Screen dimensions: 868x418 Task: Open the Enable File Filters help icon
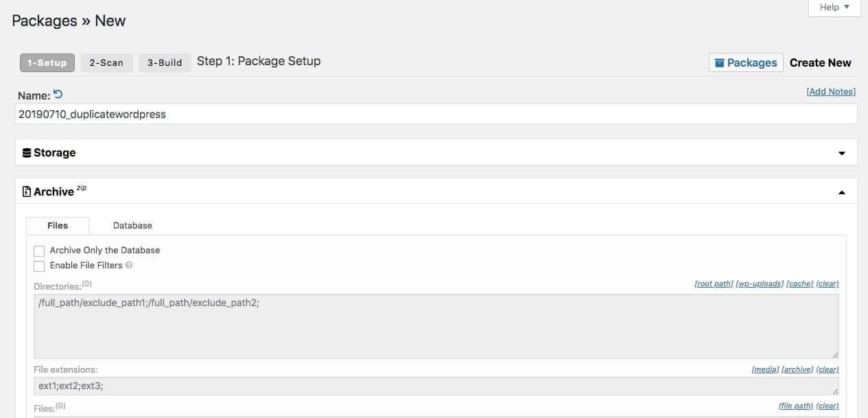click(x=129, y=265)
